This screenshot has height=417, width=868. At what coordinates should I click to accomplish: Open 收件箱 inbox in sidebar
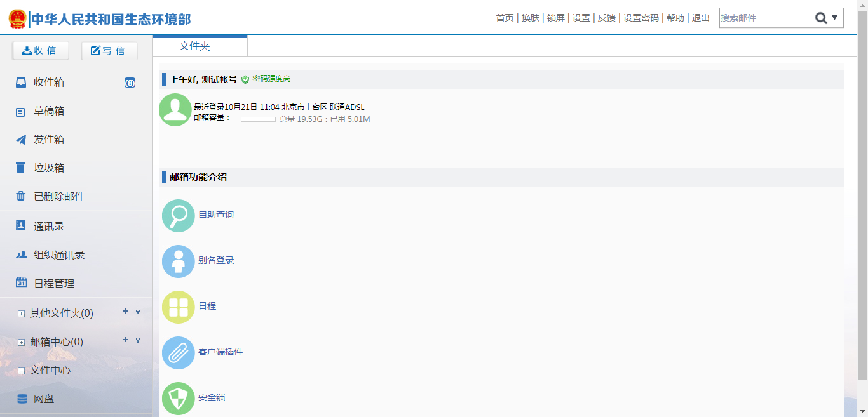(49, 83)
